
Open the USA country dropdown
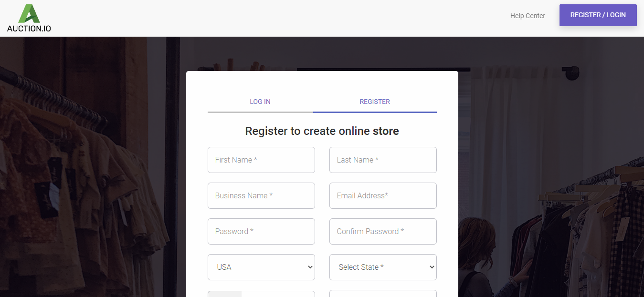click(x=261, y=267)
